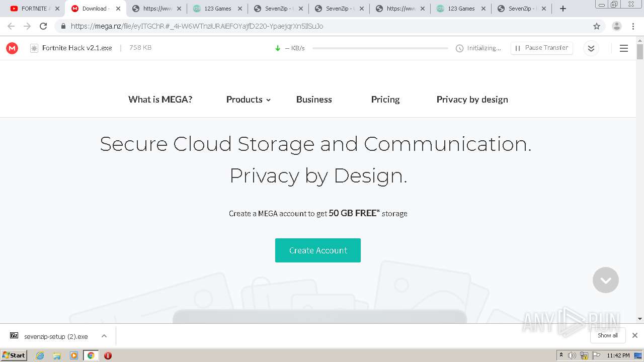Click the Chrome taskbar icon
The height and width of the screenshot is (362, 644).
(x=91, y=355)
